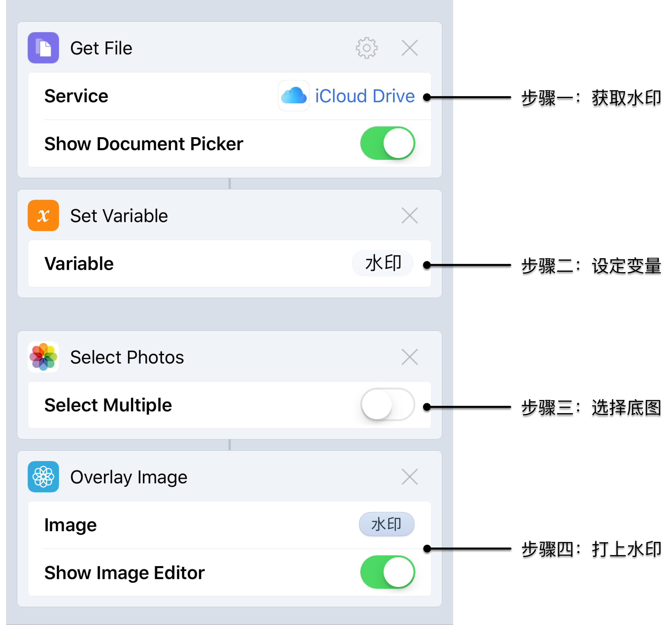Toggle Show Document Picker switch
Viewport: 672px width, 625px height.
pyautogui.click(x=387, y=143)
